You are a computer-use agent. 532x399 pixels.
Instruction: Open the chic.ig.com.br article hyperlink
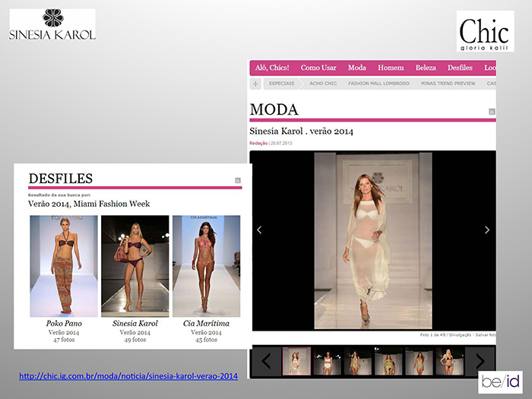[x=128, y=376]
